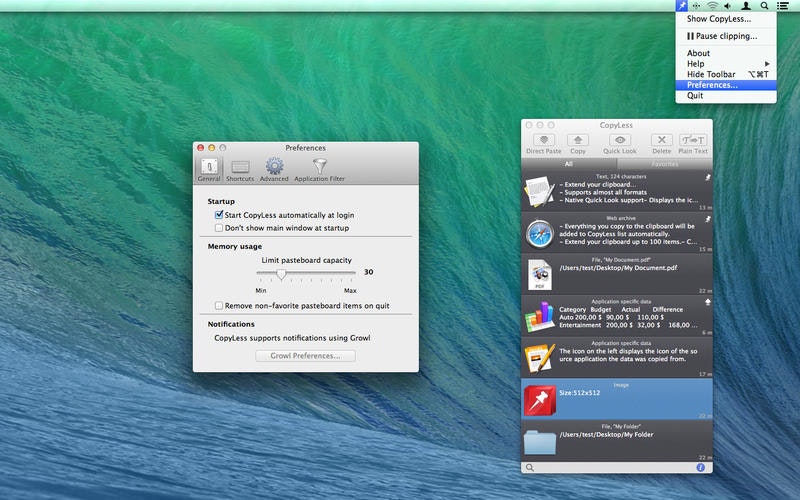Click the pasteboard capacity slider
800x500 pixels.
pyautogui.click(x=281, y=272)
